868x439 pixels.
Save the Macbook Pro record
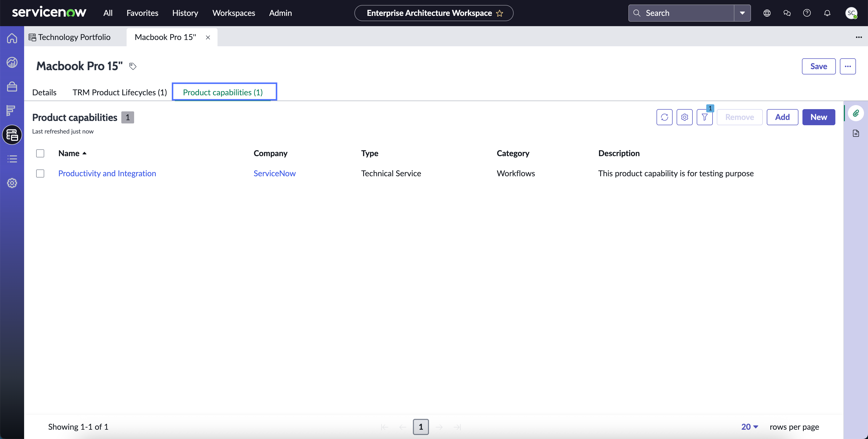(x=819, y=66)
